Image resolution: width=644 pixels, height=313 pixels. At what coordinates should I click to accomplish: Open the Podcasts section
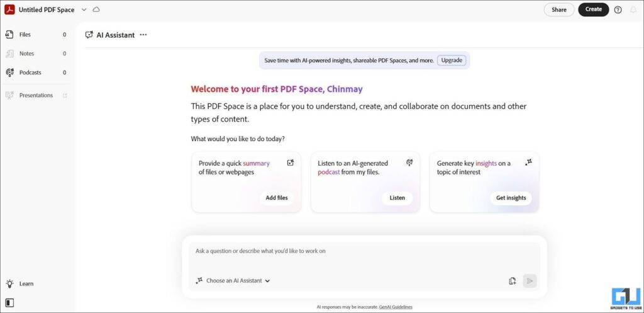(36, 72)
